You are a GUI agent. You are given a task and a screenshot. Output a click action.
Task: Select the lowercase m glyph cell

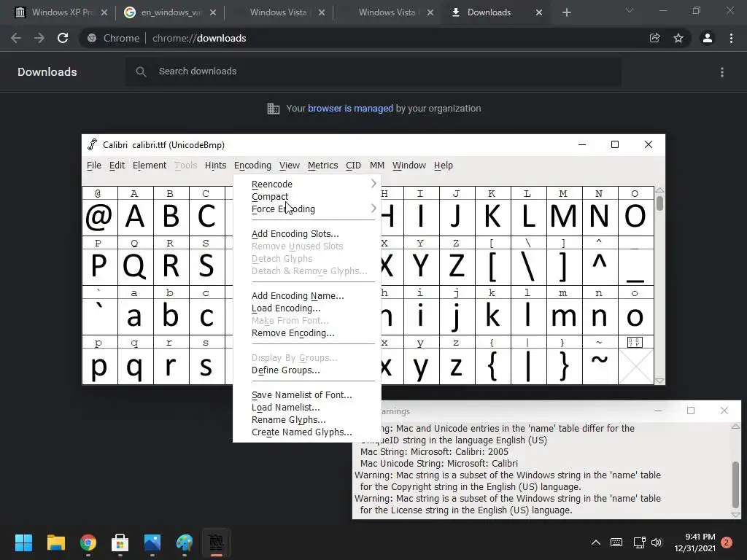[x=564, y=316]
